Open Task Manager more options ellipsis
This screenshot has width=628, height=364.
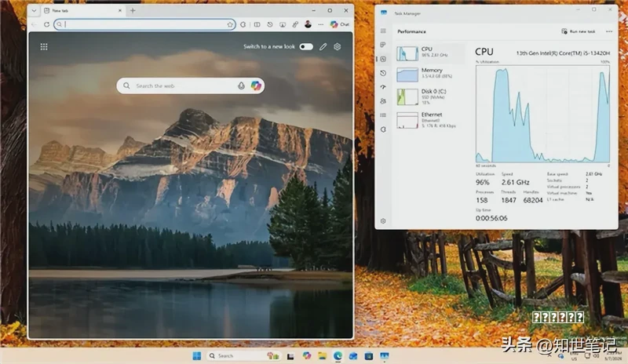(x=609, y=31)
